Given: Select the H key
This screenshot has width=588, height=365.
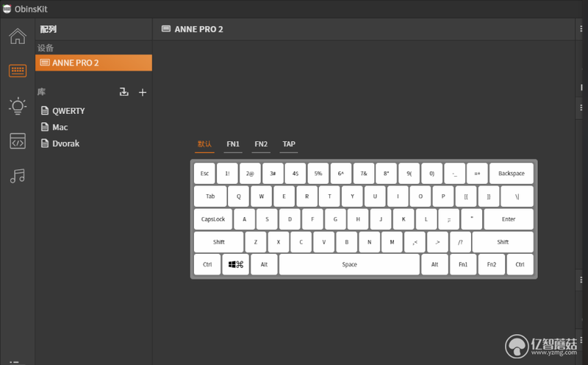Looking at the screenshot, I should coord(358,219).
